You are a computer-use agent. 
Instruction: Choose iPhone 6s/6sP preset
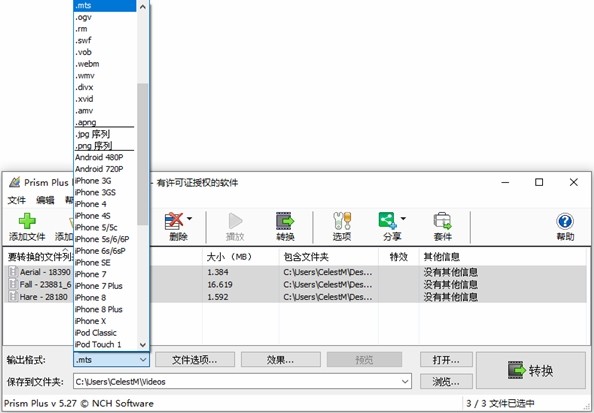tap(105, 251)
